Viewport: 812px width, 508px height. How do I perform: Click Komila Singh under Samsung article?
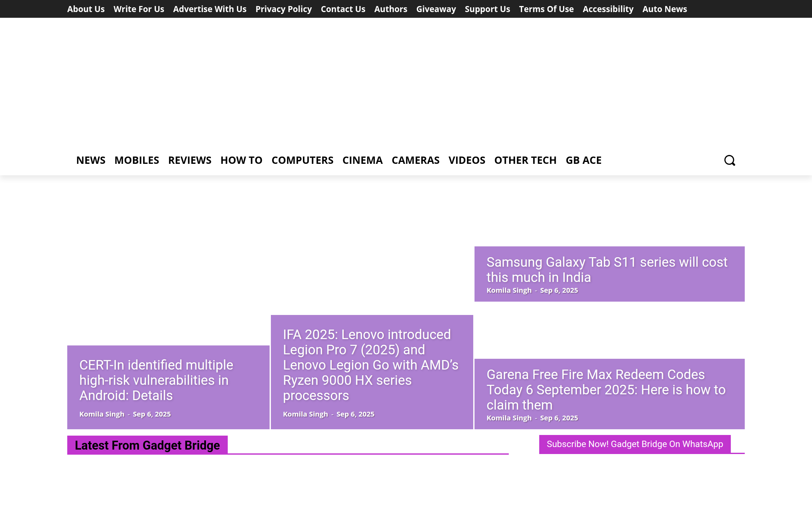click(509, 290)
